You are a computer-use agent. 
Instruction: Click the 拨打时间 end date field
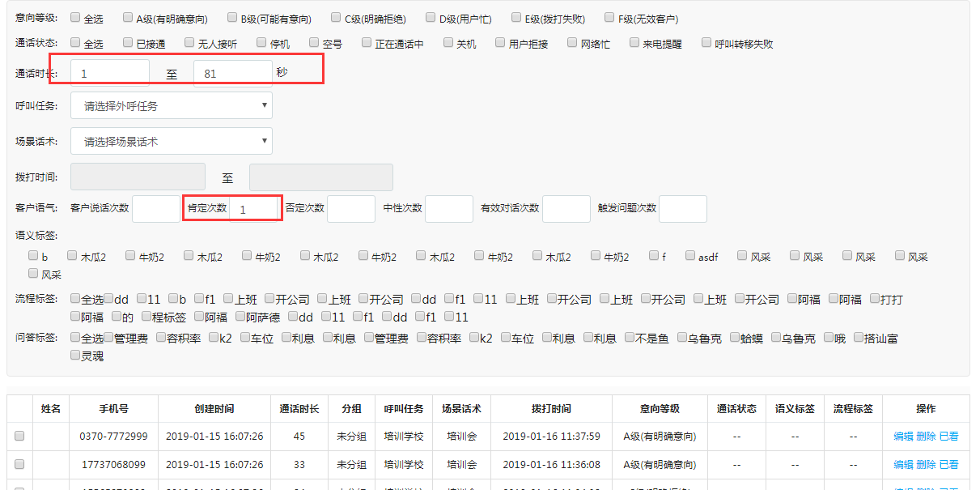point(320,177)
